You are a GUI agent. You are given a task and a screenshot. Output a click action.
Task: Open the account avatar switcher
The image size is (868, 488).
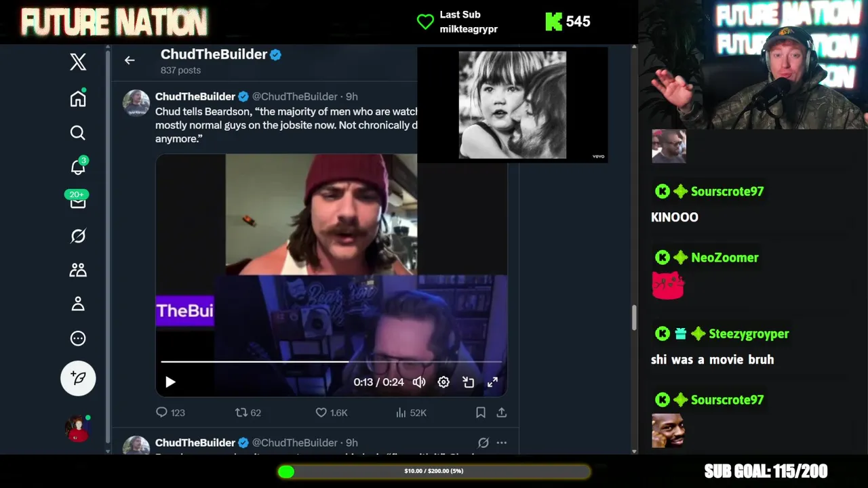pos(77,428)
